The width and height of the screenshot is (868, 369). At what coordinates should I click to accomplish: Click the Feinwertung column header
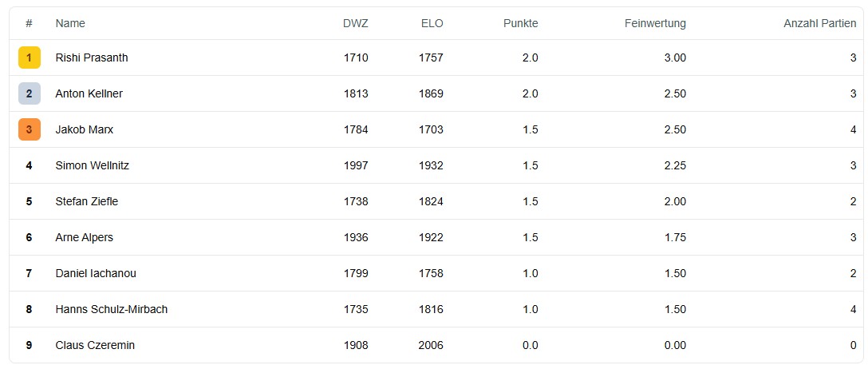[655, 23]
